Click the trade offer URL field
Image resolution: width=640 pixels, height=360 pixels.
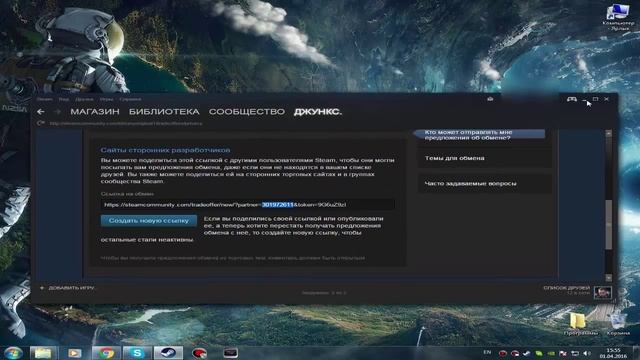[x=248, y=204]
